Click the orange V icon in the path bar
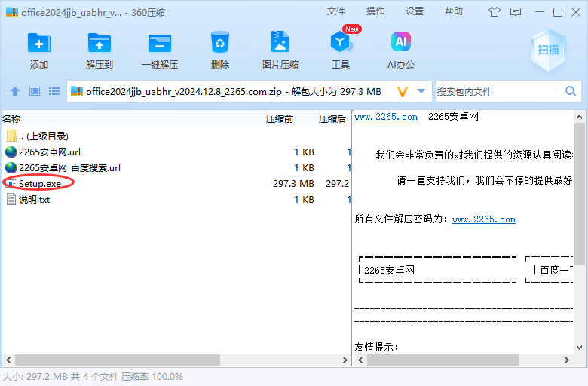This screenshot has height=386, width=588. pyautogui.click(x=403, y=91)
